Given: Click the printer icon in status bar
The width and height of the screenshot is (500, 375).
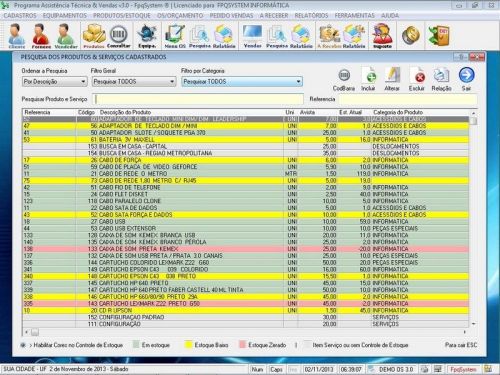Looking at the screenshot, I should click(x=425, y=369).
